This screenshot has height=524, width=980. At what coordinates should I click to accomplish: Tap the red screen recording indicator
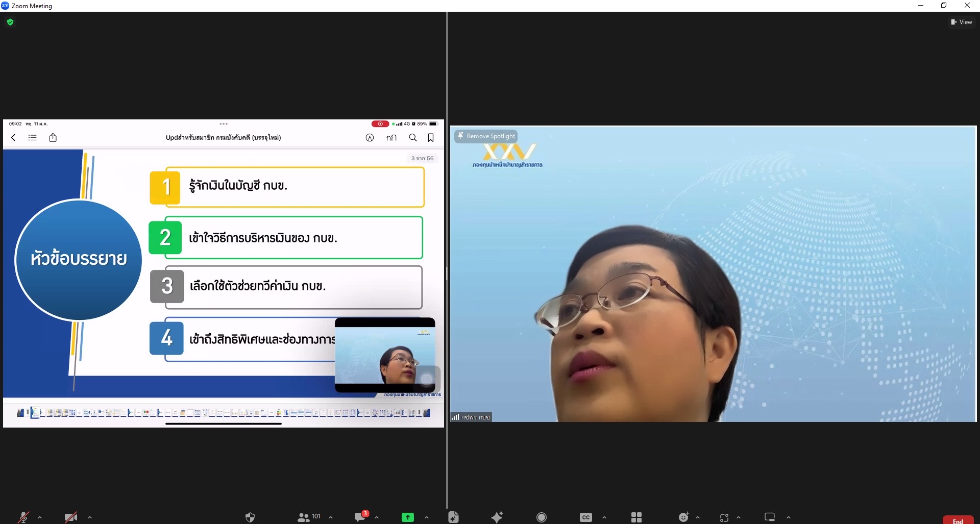380,124
